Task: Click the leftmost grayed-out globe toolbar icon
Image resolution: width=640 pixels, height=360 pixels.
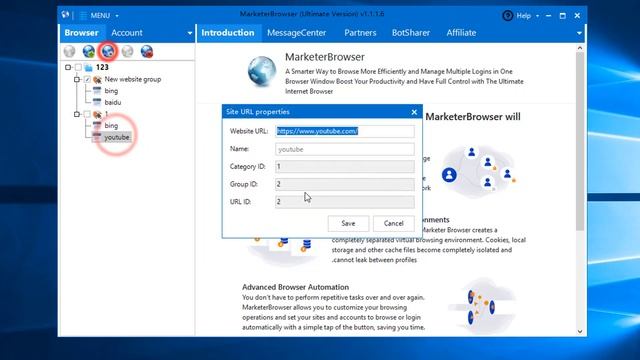Action: [69, 51]
